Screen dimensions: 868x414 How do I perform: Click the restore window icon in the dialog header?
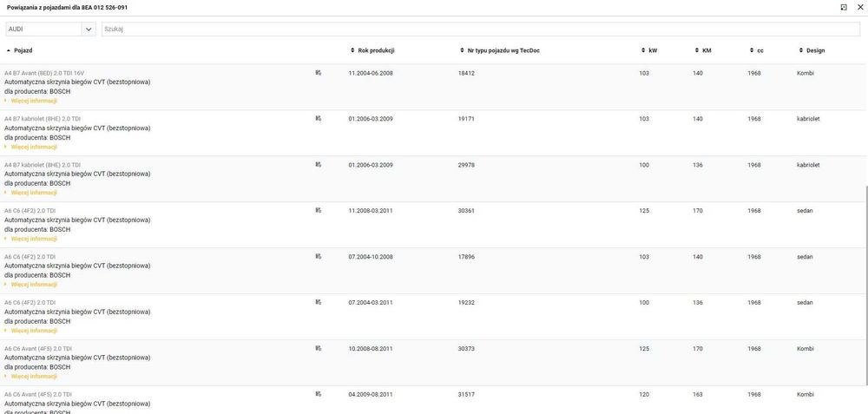[x=844, y=7]
